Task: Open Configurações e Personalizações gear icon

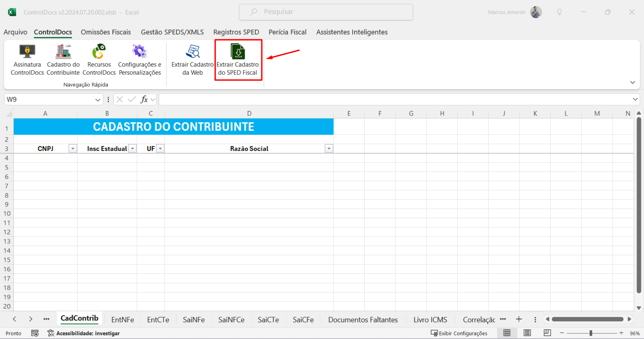Action: point(140,52)
